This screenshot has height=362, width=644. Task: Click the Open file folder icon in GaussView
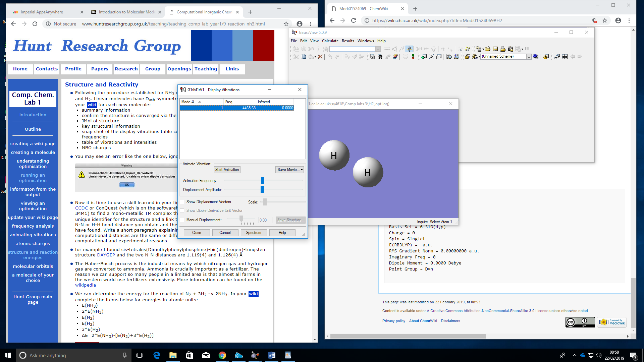tap(488, 49)
